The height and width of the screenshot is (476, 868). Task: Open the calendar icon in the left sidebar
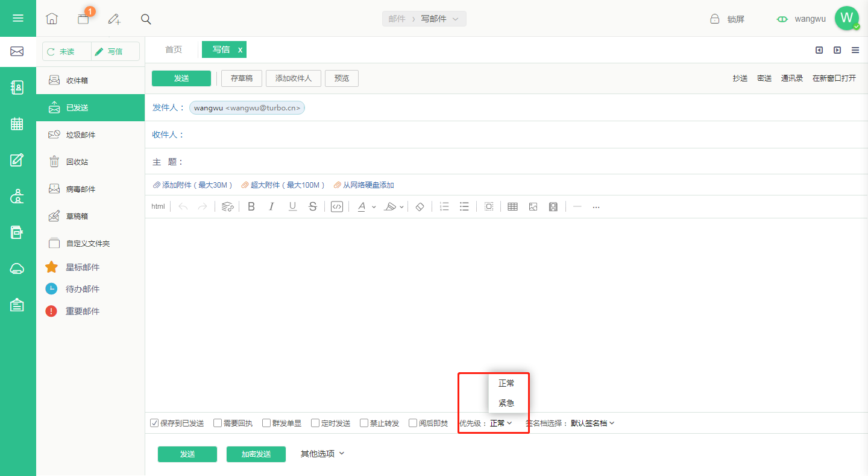pos(17,124)
